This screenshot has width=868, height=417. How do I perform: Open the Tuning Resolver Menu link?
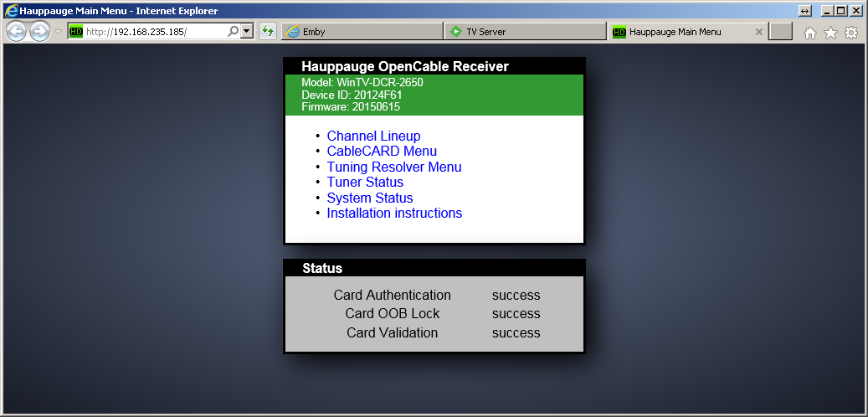click(394, 167)
